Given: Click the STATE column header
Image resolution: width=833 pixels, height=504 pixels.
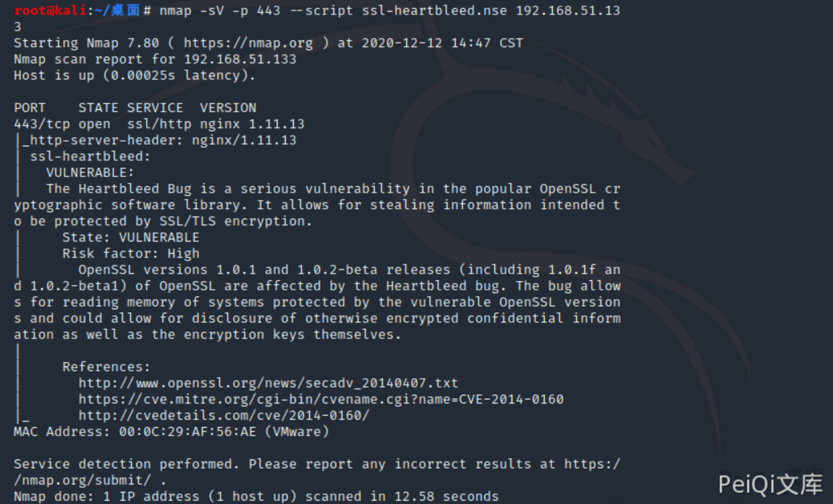Looking at the screenshot, I should [98, 108].
